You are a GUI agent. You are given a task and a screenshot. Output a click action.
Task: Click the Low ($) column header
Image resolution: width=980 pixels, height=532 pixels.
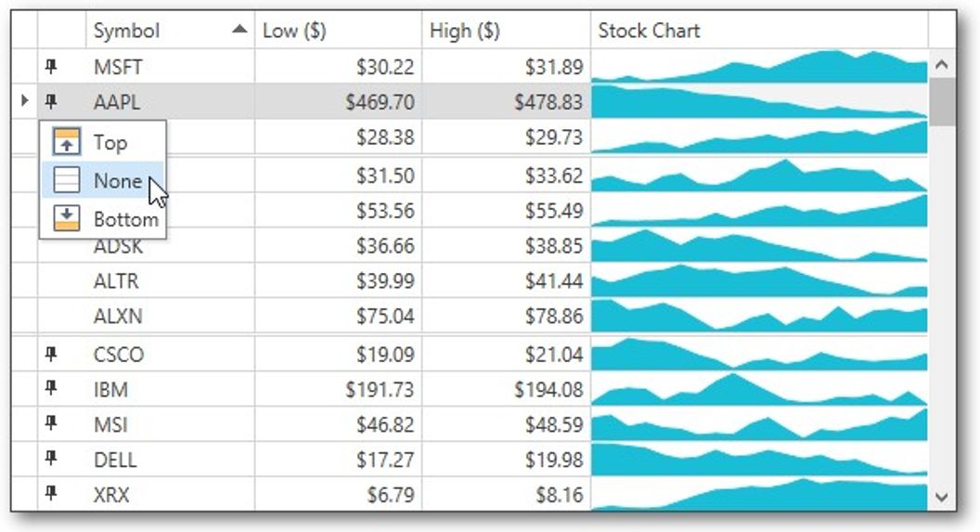(x=294, y=31)
